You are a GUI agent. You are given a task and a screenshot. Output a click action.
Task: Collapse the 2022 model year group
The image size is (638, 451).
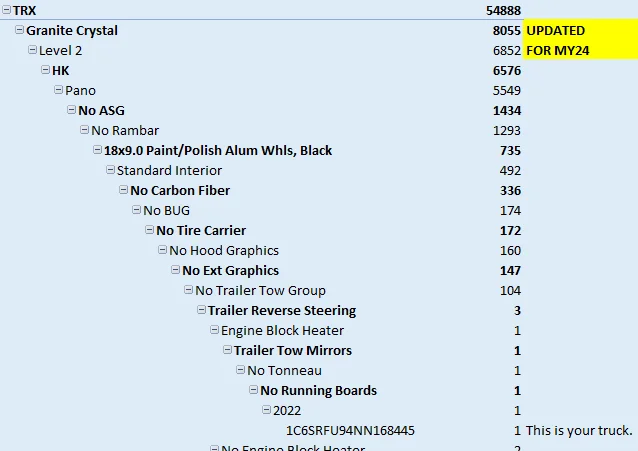pyautogui.click(x=267, y=410)
